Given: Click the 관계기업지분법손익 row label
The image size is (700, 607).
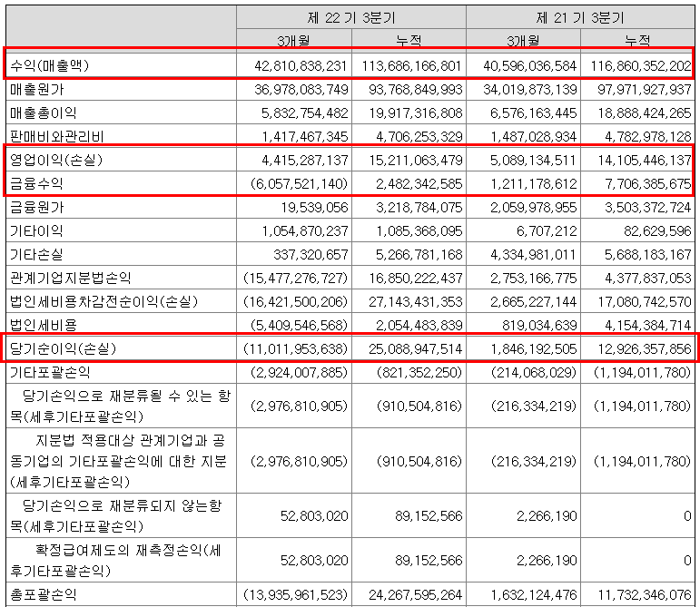Looking at the screenshot, I should [x=71, y=279].
